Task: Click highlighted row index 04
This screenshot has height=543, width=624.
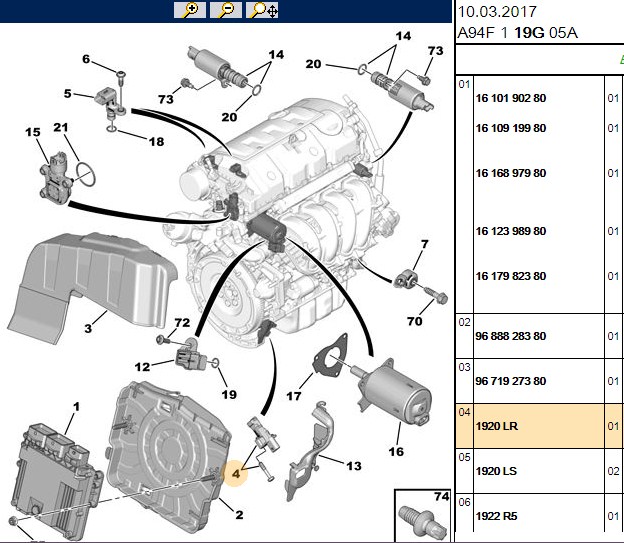Action: 464,412
